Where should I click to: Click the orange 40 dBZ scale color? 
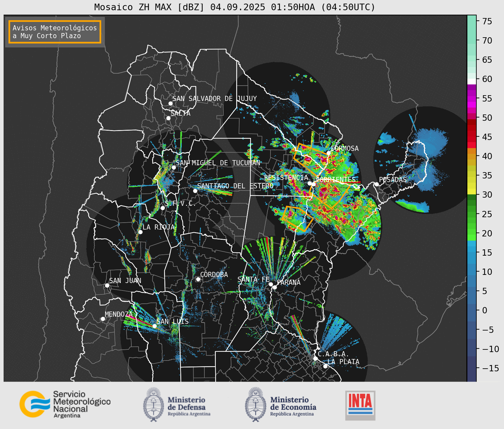472,157
